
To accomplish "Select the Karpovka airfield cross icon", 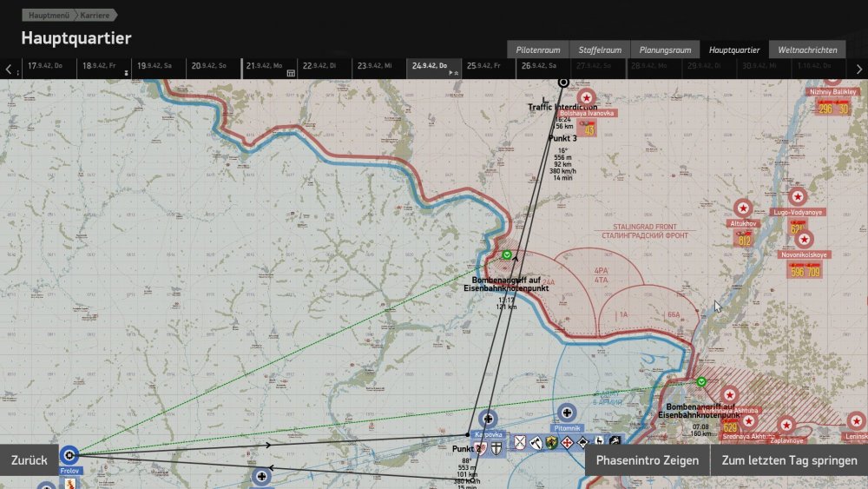I will (488, 419).
